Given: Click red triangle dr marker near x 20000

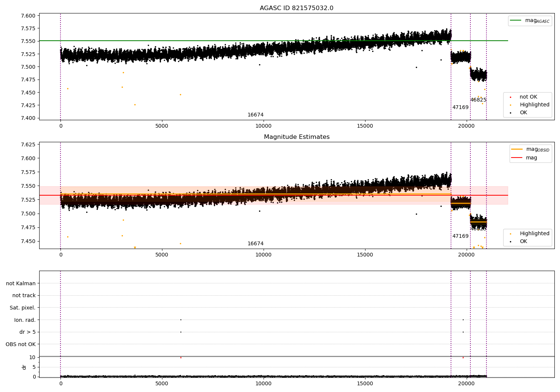Looking at the screenshot, I should (x=463, y=357).
